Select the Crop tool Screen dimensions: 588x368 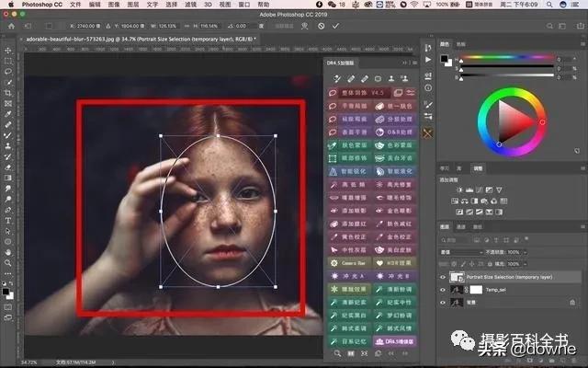pyautogui.click(x=7, y=94)
